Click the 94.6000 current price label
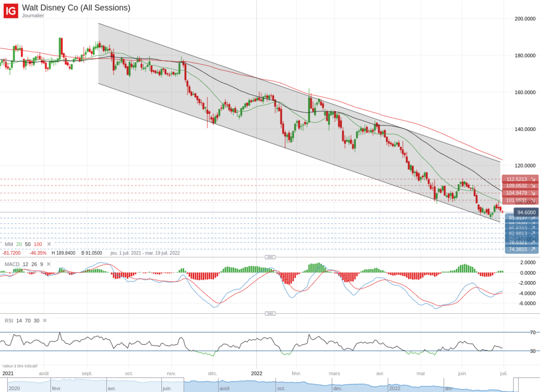 point(526,212)
